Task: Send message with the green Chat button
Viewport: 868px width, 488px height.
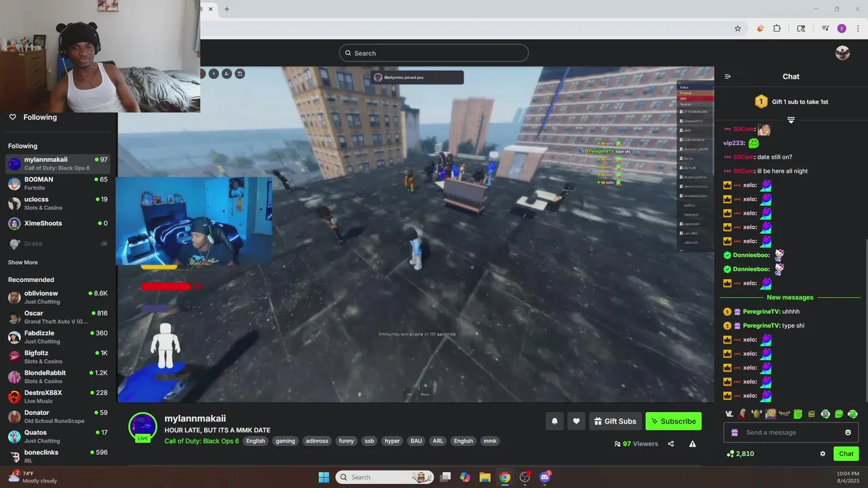Action: [846, 453]
